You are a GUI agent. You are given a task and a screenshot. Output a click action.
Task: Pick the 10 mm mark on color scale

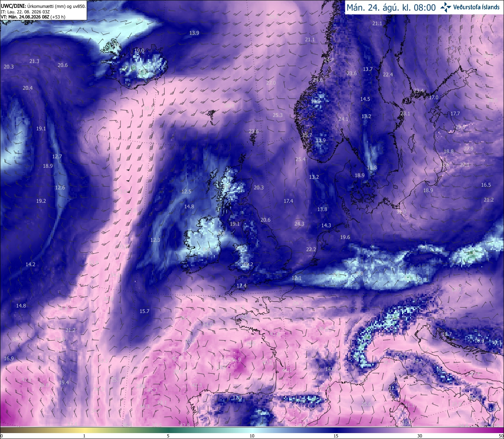tap(252, 436)
